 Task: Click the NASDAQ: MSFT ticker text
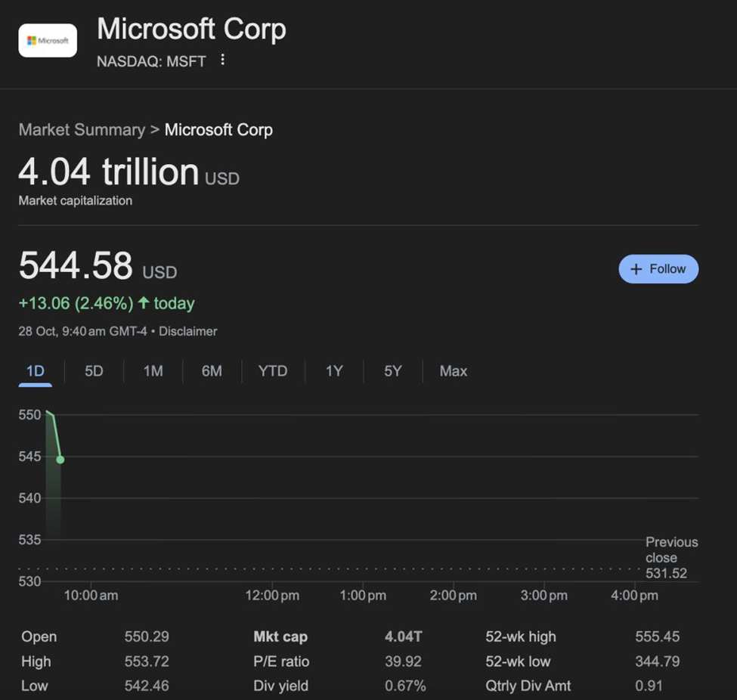(151, 62)
